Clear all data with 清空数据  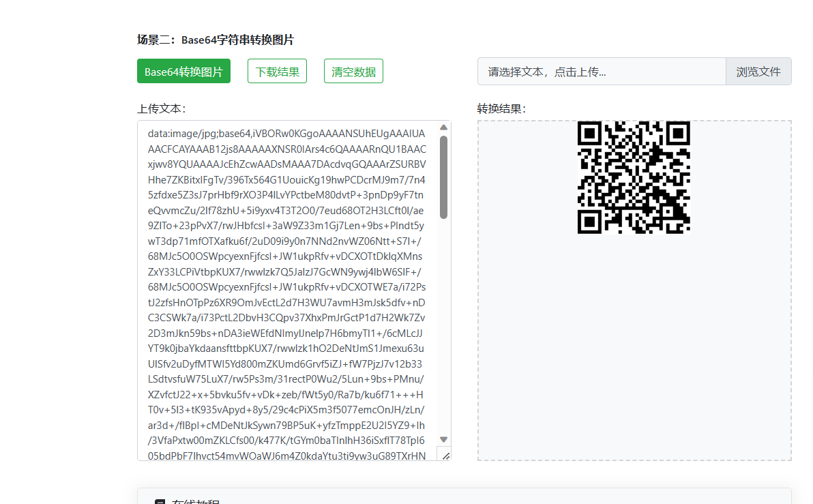pos(353,72)
